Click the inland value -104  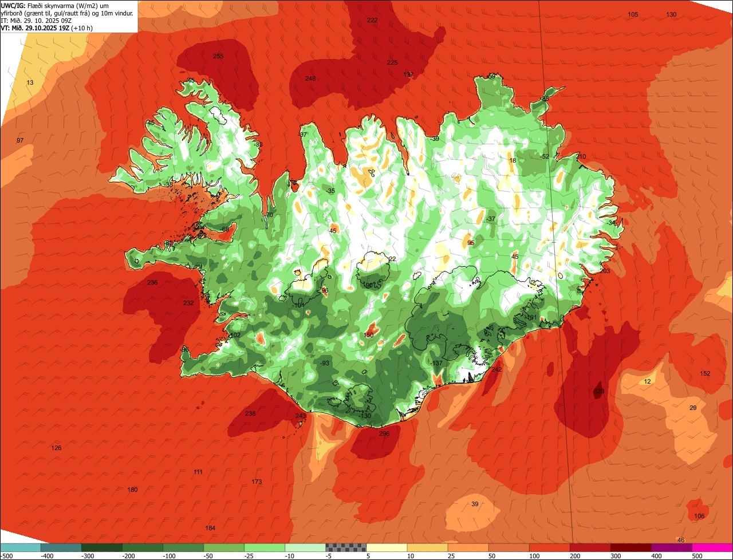point(298,306)
